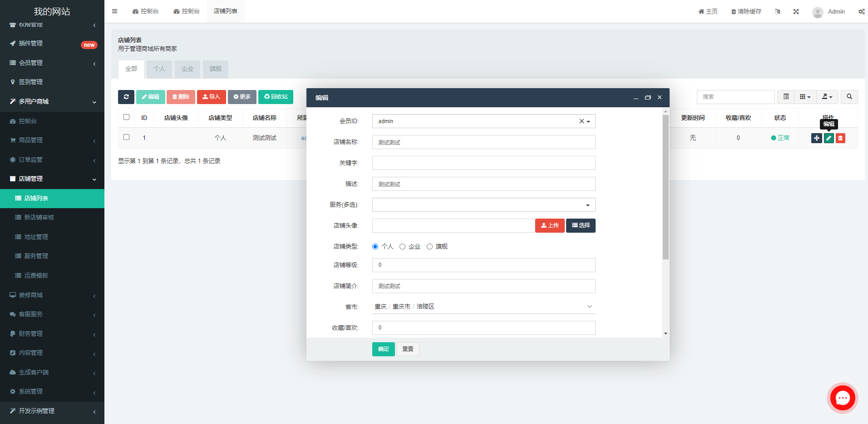
Task: Click the red 删除 toolbar button
Action: tap(181, 97)
